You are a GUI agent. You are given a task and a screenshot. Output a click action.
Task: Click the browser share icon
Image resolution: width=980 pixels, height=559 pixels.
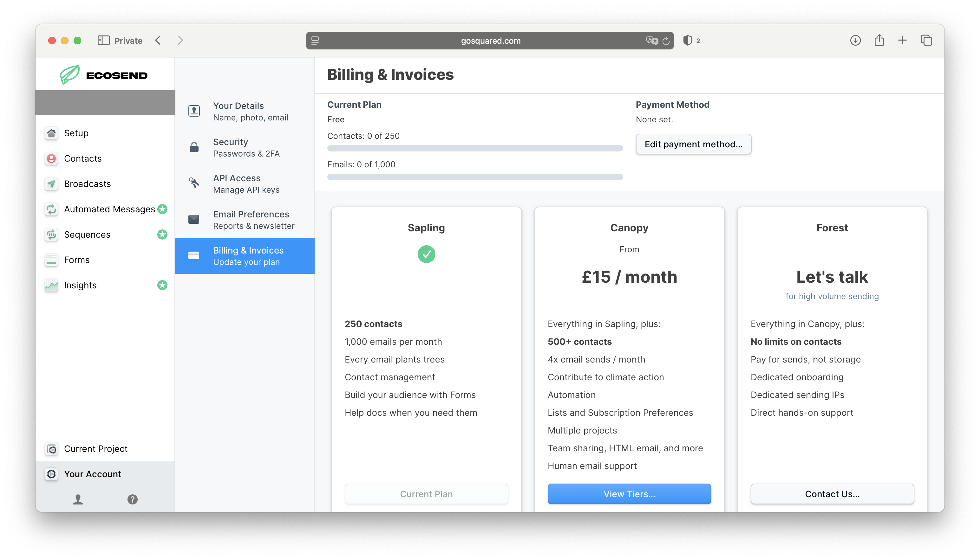(x=879, y=40)
